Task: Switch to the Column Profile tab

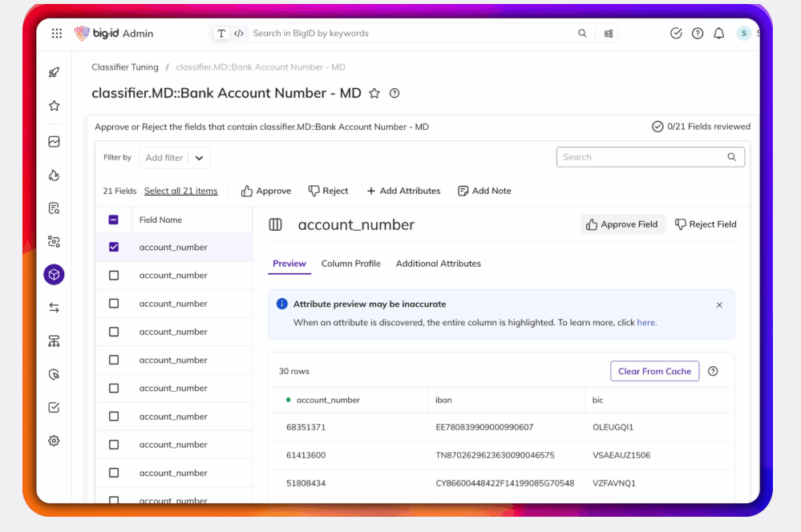Action: point(350,264)
